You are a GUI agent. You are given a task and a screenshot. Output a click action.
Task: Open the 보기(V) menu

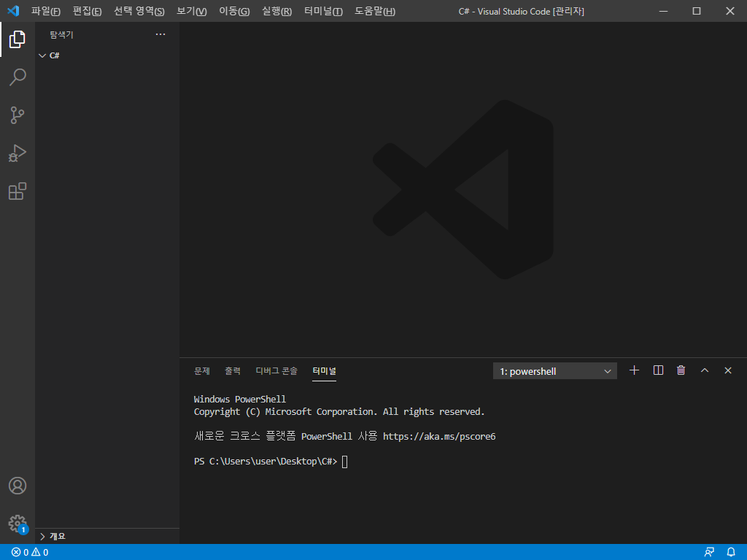192,11
